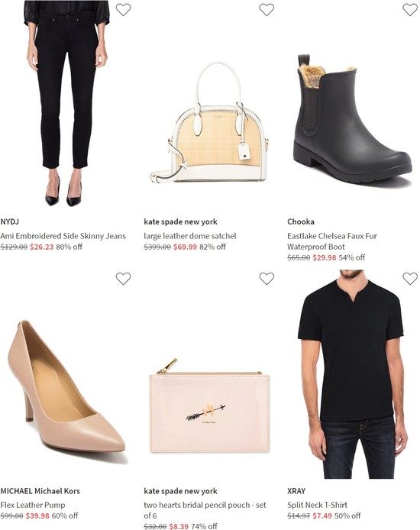Select the Chooka brand name
The image size is (420, 530).
tap(301, 221)
